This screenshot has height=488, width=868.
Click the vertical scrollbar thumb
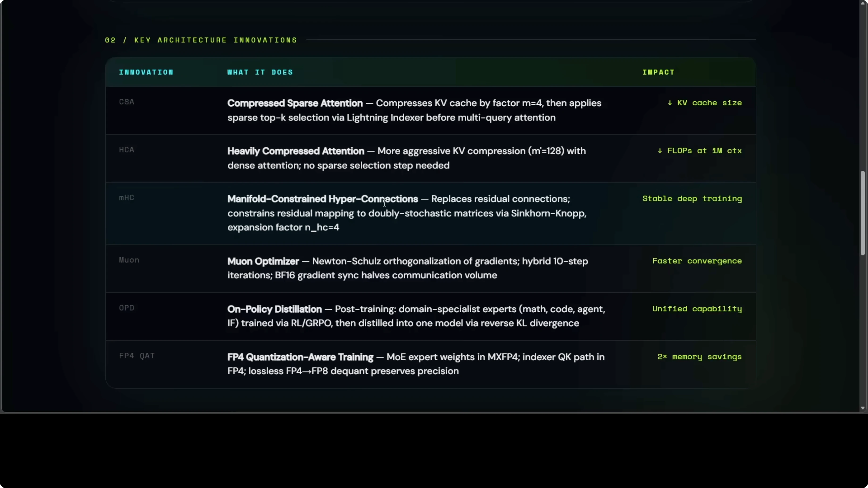click(x=862, y=213)
